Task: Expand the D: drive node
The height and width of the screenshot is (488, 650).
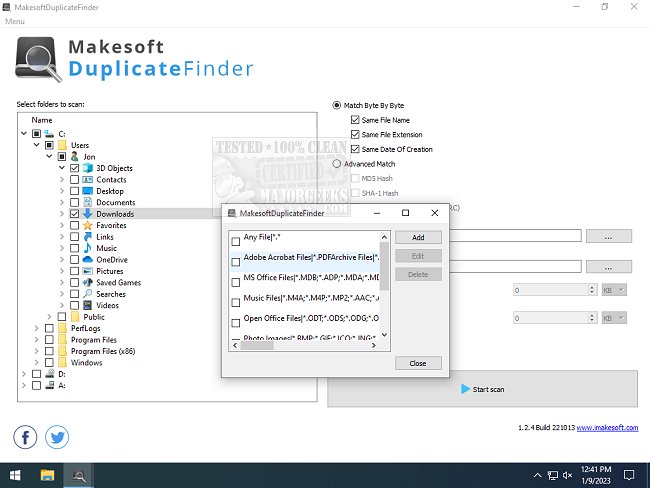Action: [24, 374]
